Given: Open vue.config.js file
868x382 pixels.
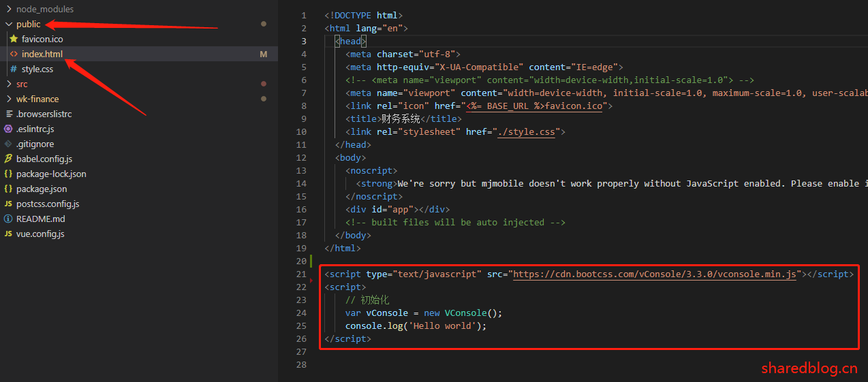Looking at the screenshot, I should pyautogui.click(x=40, y=234).
